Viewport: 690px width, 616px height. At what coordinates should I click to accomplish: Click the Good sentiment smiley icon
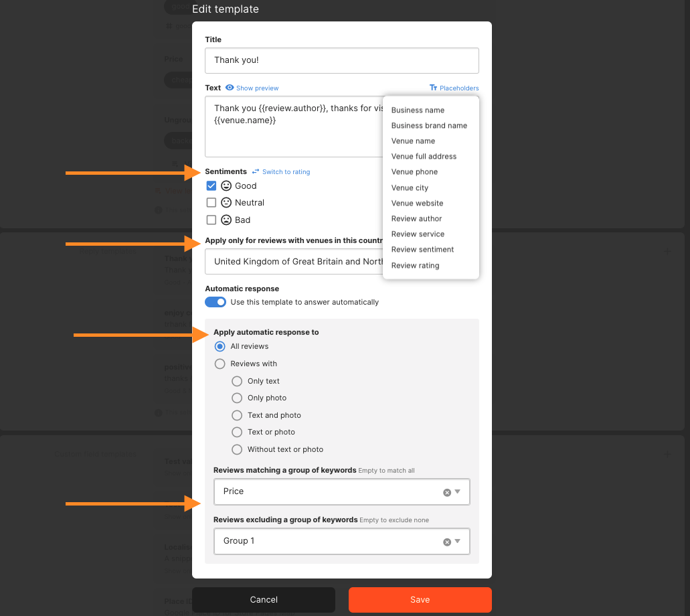click(x=226, y=185)
